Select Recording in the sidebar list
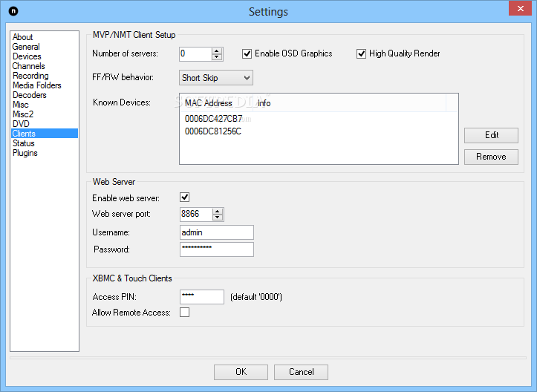The image size is (537, 392). click(30, 75)
